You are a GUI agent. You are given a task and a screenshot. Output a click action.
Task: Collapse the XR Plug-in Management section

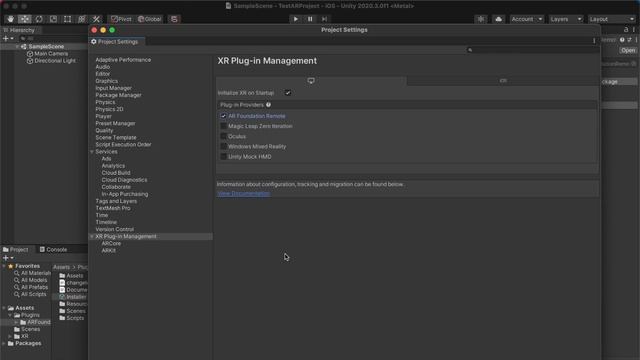point(92,236)
